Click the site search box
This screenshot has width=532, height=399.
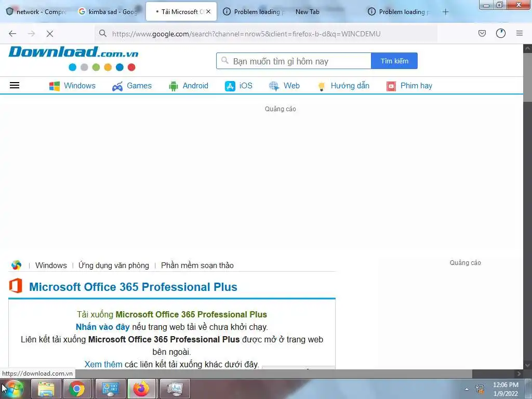click(294, 61)
